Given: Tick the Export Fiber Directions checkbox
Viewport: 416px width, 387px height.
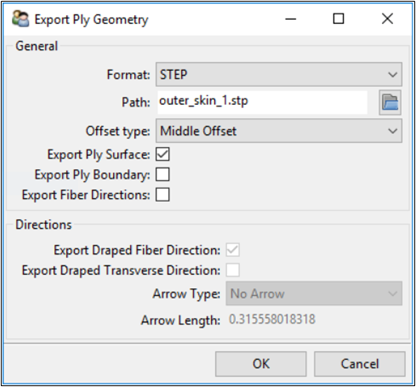Looking at the screenshot, I should coord(163,195).
